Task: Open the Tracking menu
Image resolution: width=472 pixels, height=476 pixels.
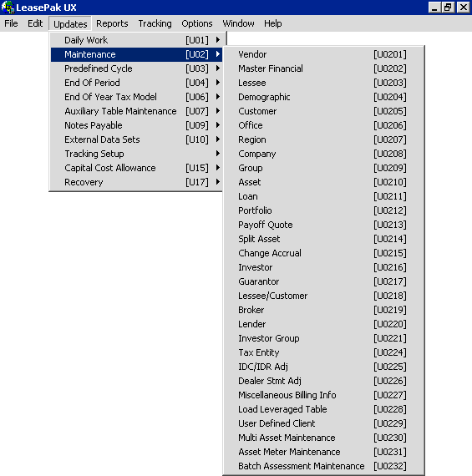Action: (x=155, y=23)
